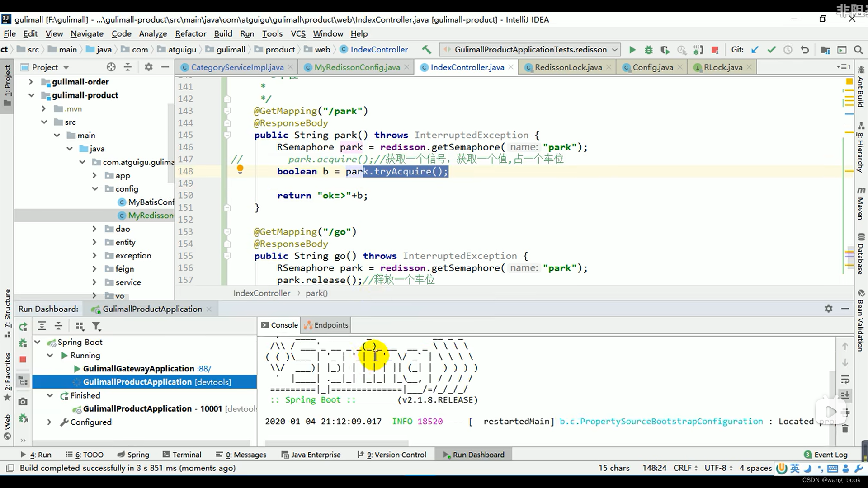This screenshot has height=488, width=868.
Task: Open Run Dashboard filter funnel
Action: point(96,326)
